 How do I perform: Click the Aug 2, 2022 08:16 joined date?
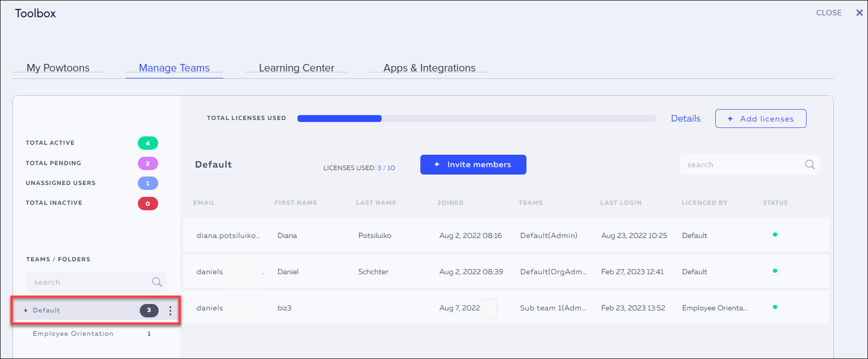point(470,236)
